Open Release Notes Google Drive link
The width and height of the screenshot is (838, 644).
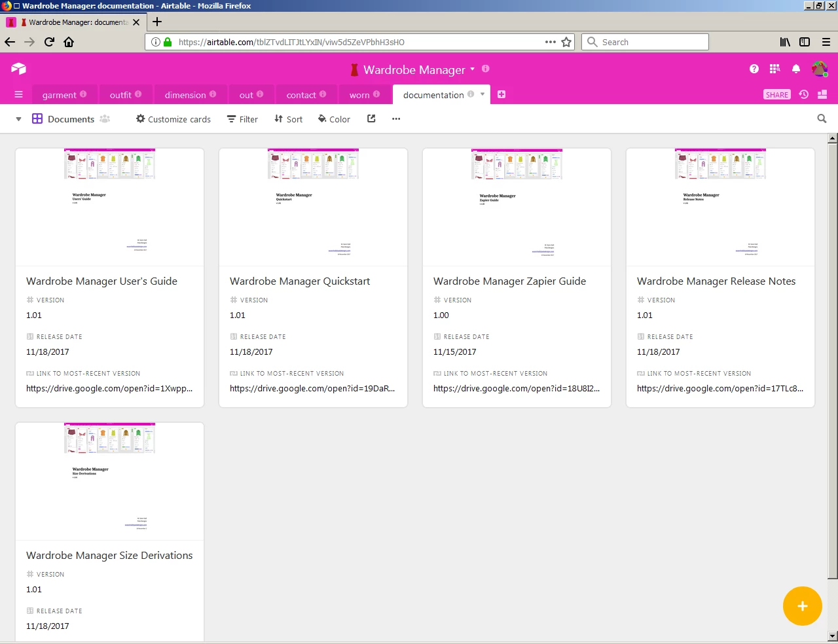(x=720, y=388)
